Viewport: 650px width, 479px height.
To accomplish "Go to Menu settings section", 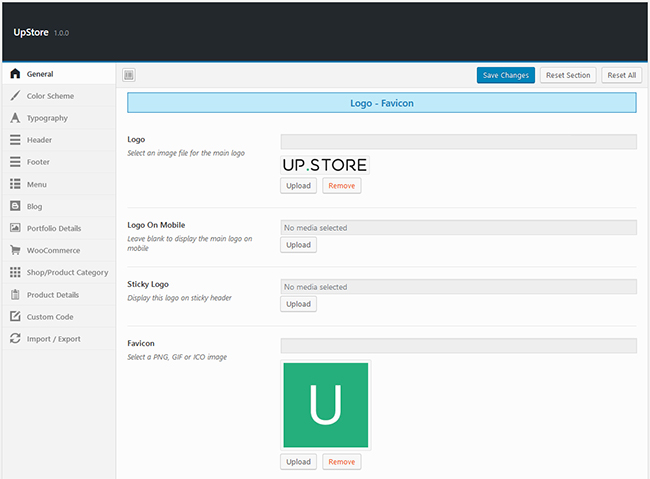I will [x=37, y=184].
